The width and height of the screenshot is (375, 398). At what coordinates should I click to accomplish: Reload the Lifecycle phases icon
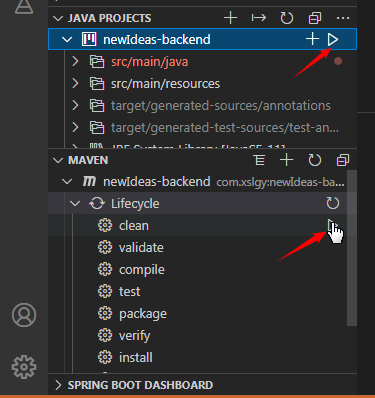coord(332,203)
